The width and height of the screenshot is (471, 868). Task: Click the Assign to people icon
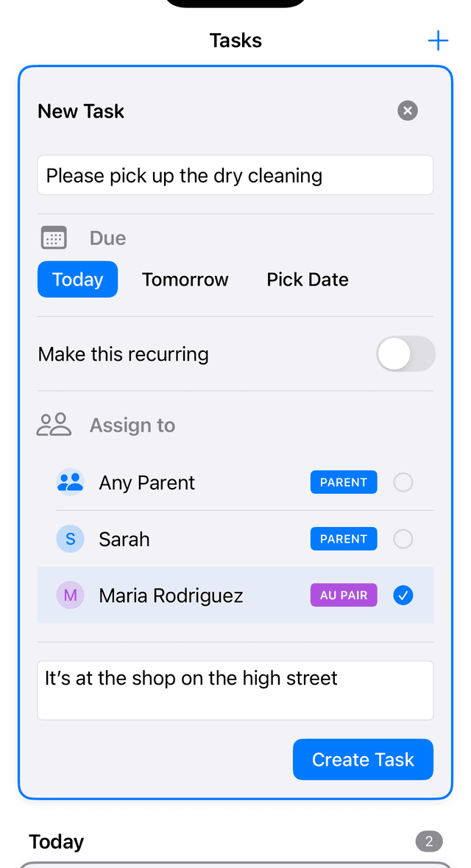(53, 424)
